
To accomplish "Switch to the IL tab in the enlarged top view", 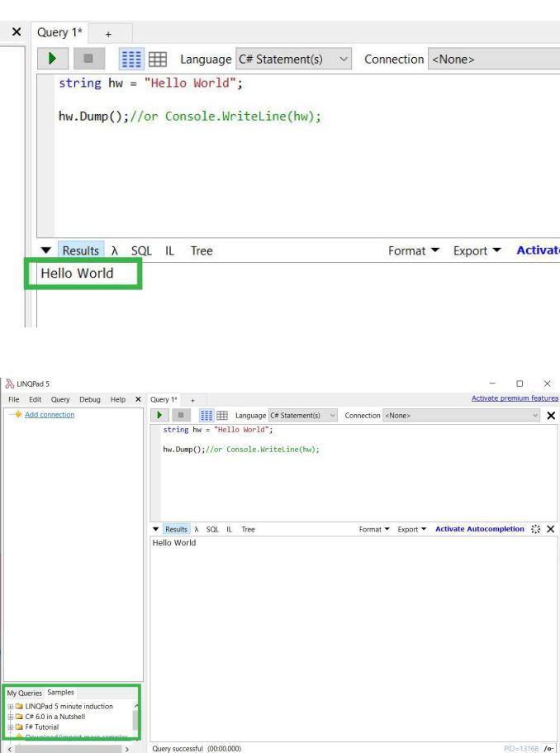I will click(169, 250).
